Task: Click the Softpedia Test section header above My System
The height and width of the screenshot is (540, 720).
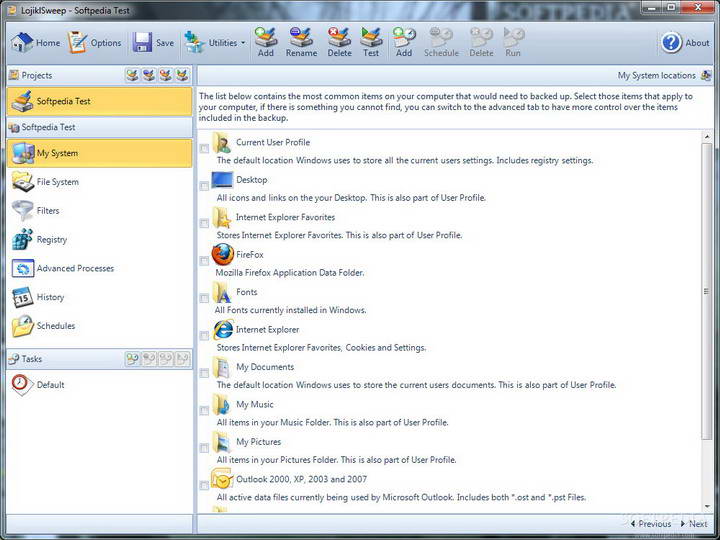Action: [100, 127]
